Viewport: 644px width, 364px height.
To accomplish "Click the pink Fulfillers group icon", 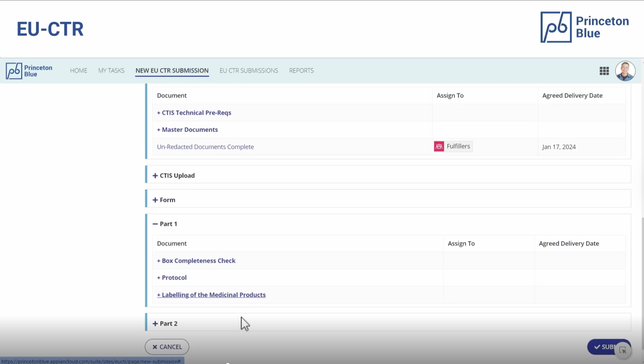I will [439, 146].
